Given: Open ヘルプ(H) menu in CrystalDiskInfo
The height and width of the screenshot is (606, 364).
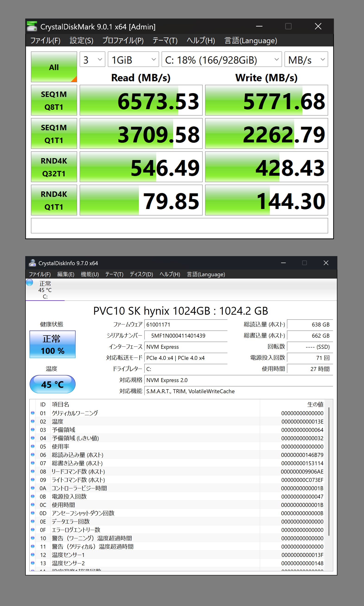Looking at the screenshot, I should coord(170,274).
